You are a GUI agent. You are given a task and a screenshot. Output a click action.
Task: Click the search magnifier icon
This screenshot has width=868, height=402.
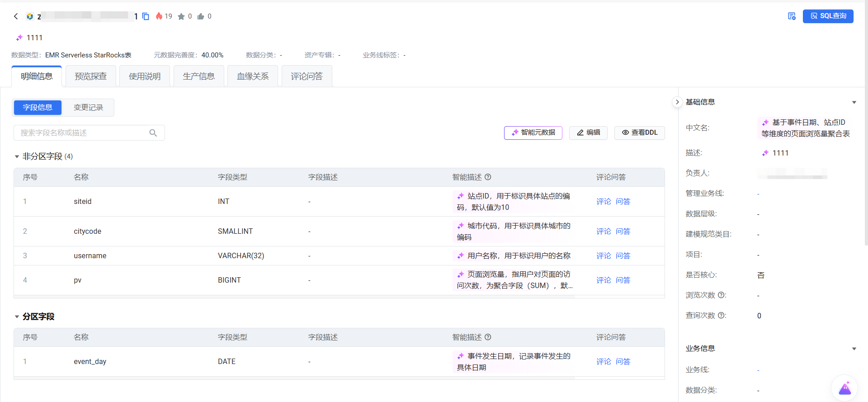click(x=153, y=133)
